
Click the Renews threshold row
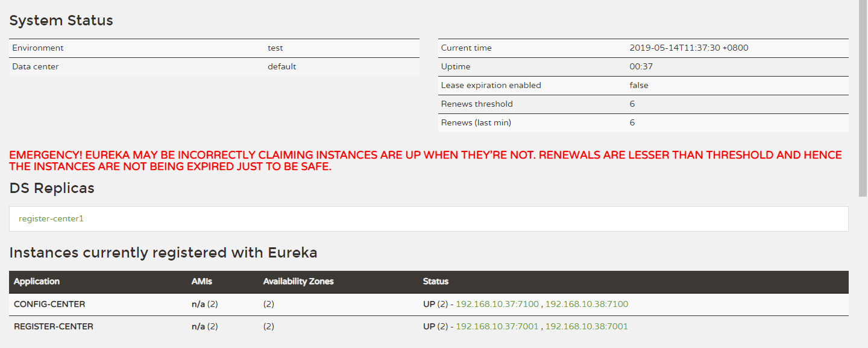tap(643, 104)
